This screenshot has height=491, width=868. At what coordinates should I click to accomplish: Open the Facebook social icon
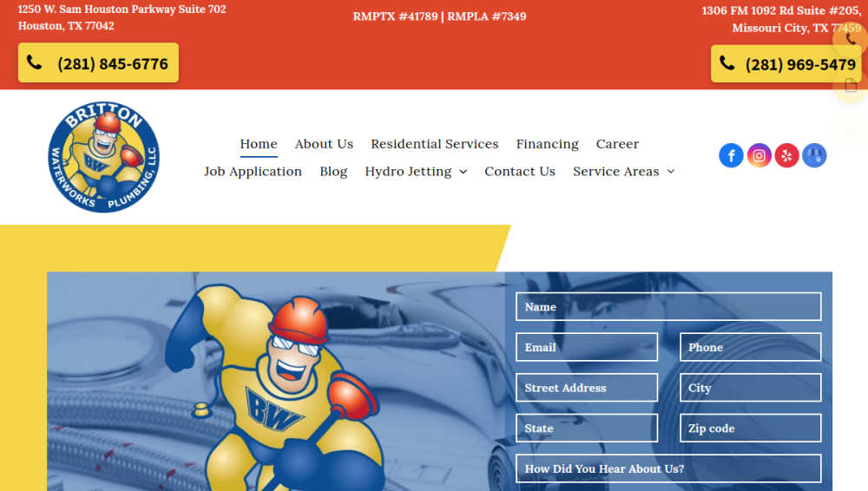click(731, 155)
